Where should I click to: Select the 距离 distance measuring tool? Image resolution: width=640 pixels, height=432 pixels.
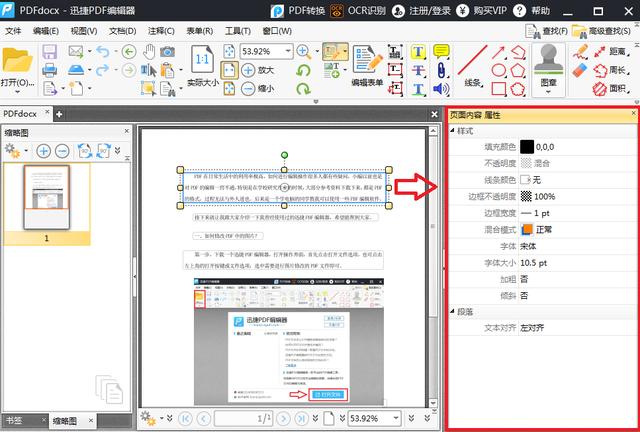pyautogui.click(x=610, y=51)
